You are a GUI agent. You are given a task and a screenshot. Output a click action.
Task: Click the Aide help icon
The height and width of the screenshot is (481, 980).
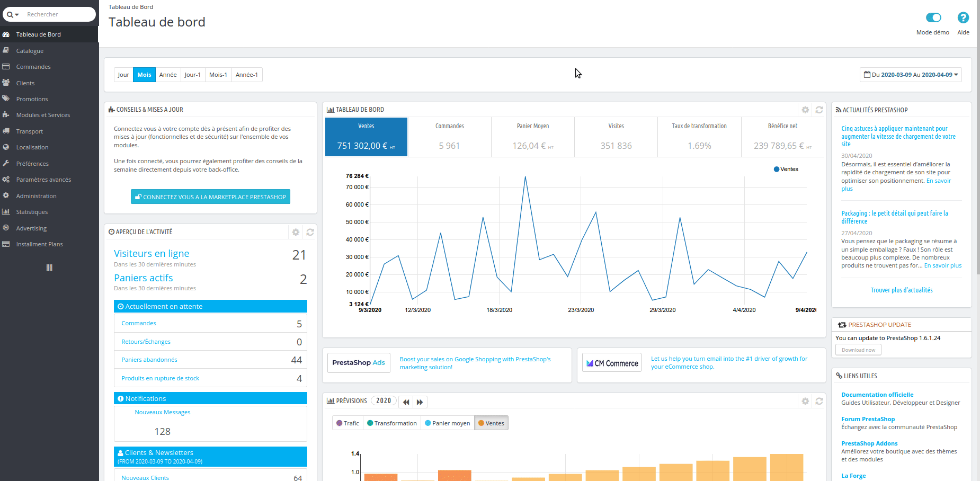[963, 18]
